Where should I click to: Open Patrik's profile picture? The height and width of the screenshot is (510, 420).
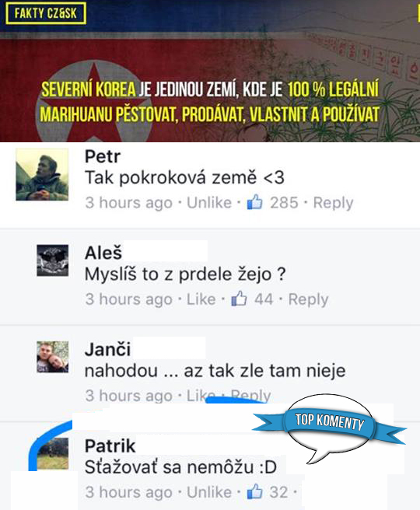click(53, 453)
